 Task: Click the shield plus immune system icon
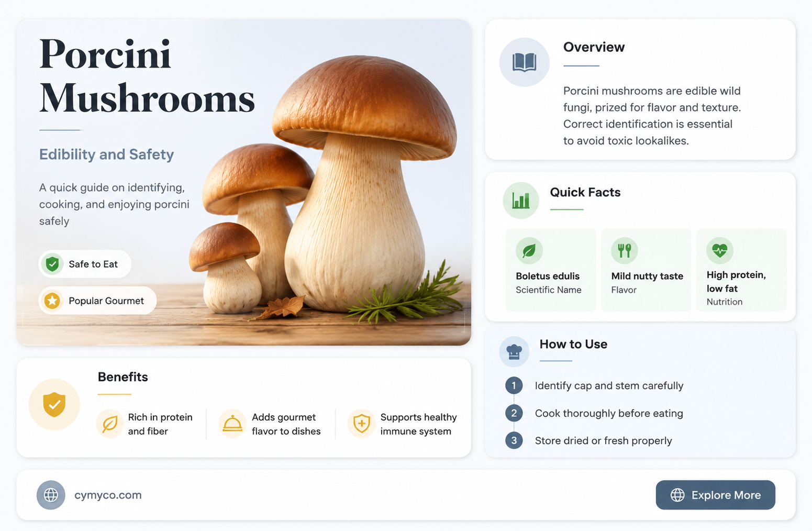[362, 423]
